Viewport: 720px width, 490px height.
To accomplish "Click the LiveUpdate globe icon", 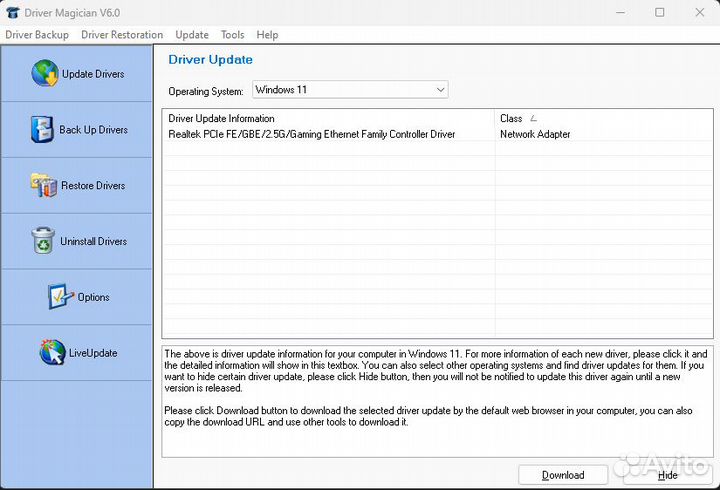I will [x=52, y=353].
